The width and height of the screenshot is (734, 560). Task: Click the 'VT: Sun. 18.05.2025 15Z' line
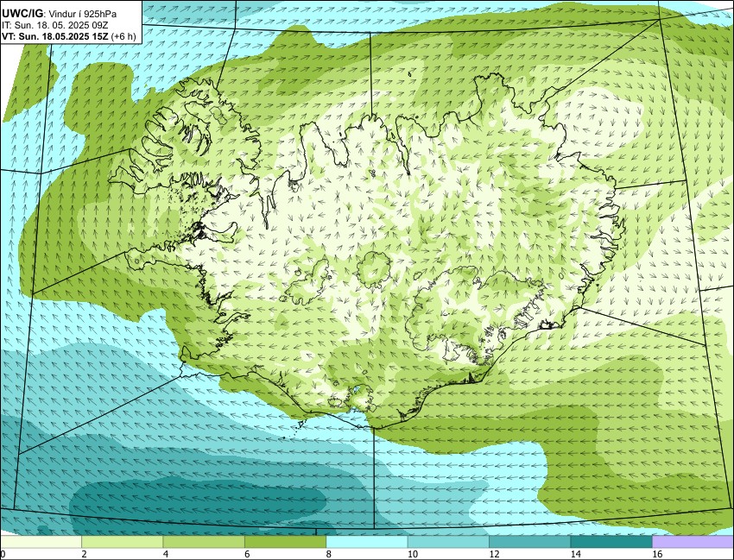pos(55,36)
